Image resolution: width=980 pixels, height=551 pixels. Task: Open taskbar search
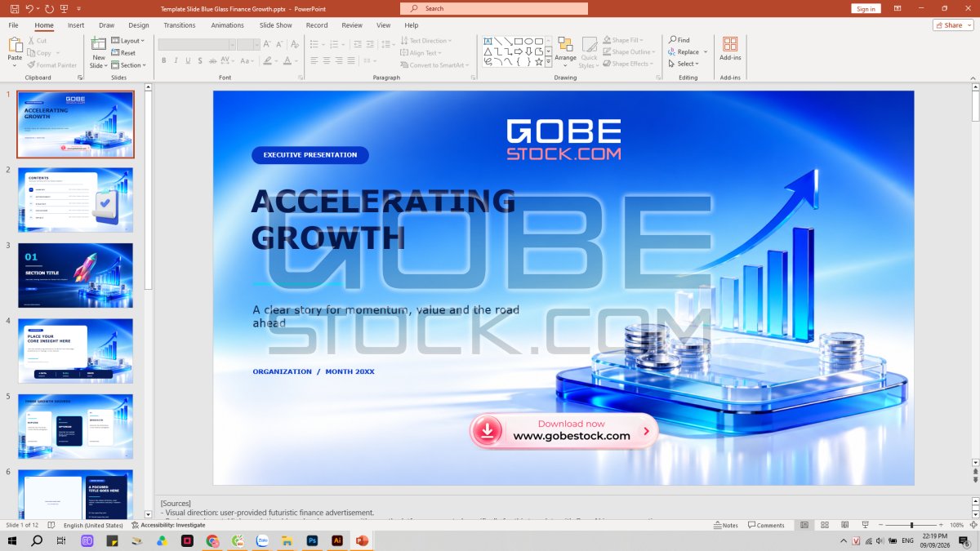coord(37,540)
